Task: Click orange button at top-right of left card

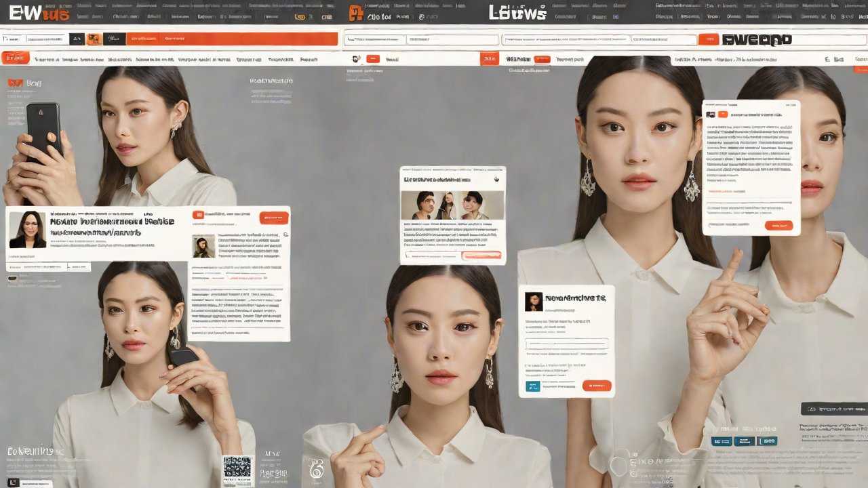Action: pyautogui.click(x=273, y=218)
